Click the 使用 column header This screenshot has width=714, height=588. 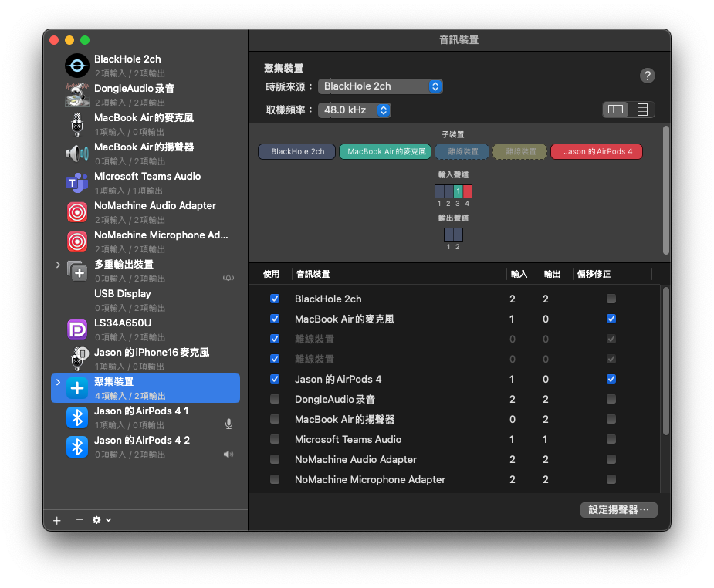[271, 274]
